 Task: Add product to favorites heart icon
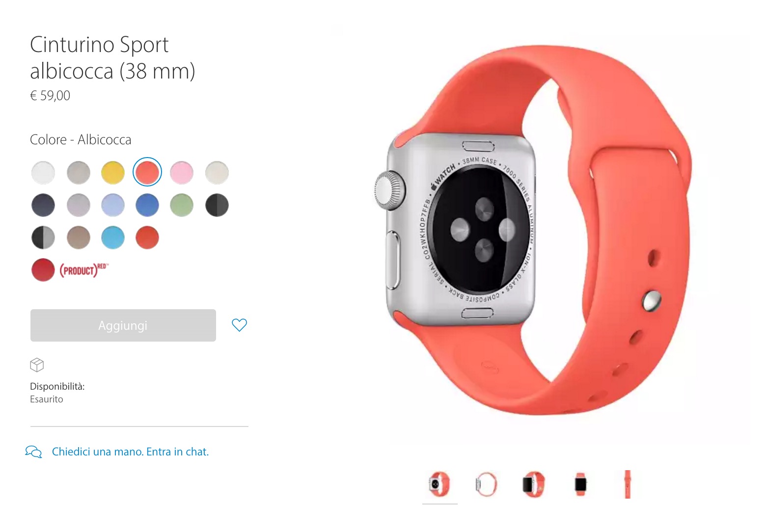tap(239, 325)
